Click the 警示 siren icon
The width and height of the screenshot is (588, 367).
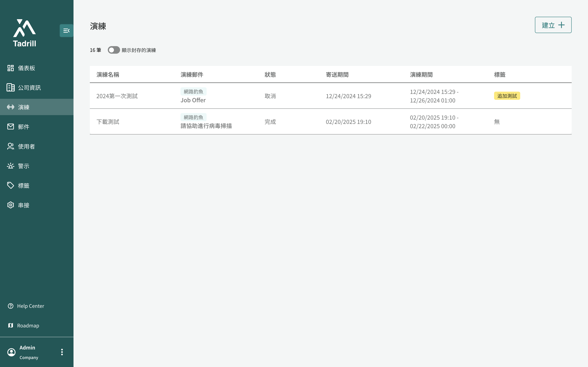pyautogui.click(x=10, y=166)
